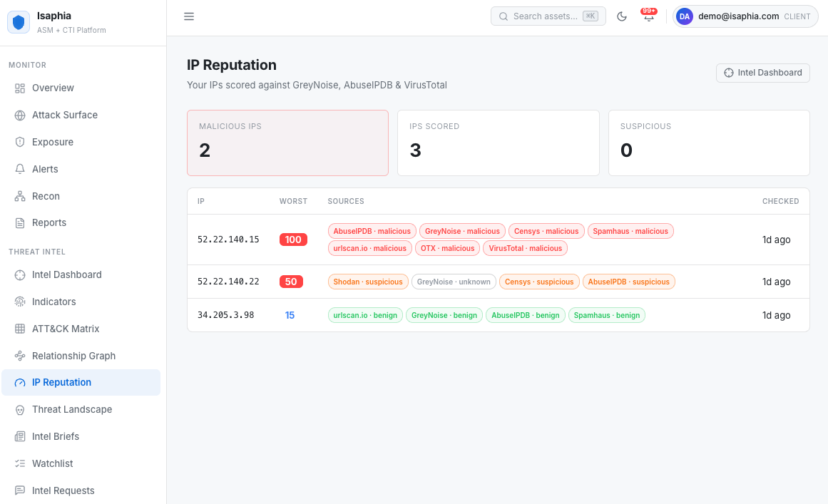Click the Recon network icon
This screenshot has width=828, height=504.
[x=20, y=196]
